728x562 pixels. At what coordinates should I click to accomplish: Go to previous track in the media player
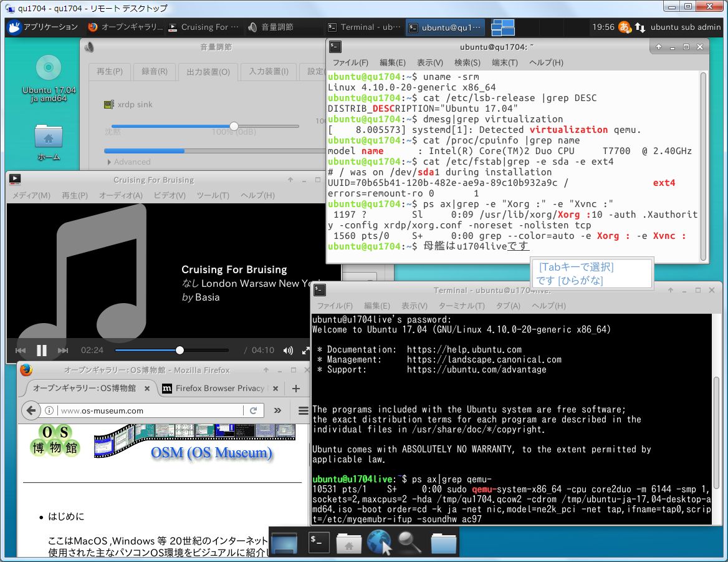[21, 351]
